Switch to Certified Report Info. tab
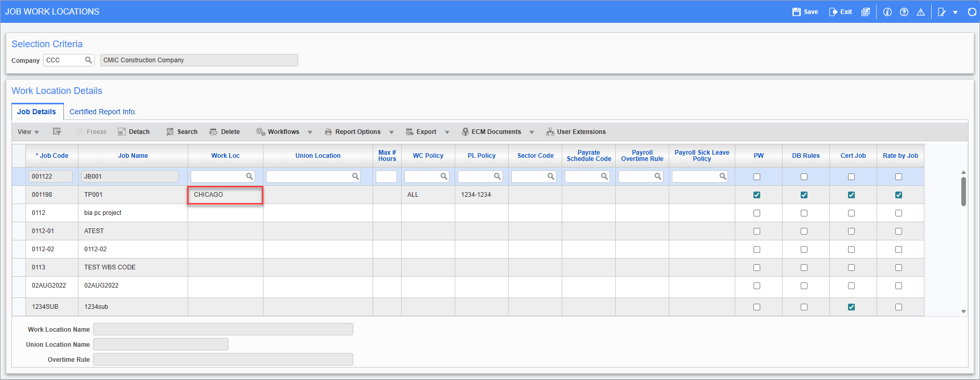980x380 pixels. (x=103, y=112)
